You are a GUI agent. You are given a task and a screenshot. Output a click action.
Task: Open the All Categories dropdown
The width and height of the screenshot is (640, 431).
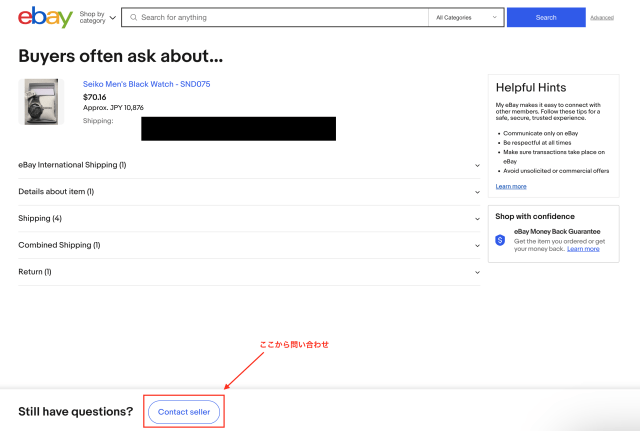pos(466,18)
